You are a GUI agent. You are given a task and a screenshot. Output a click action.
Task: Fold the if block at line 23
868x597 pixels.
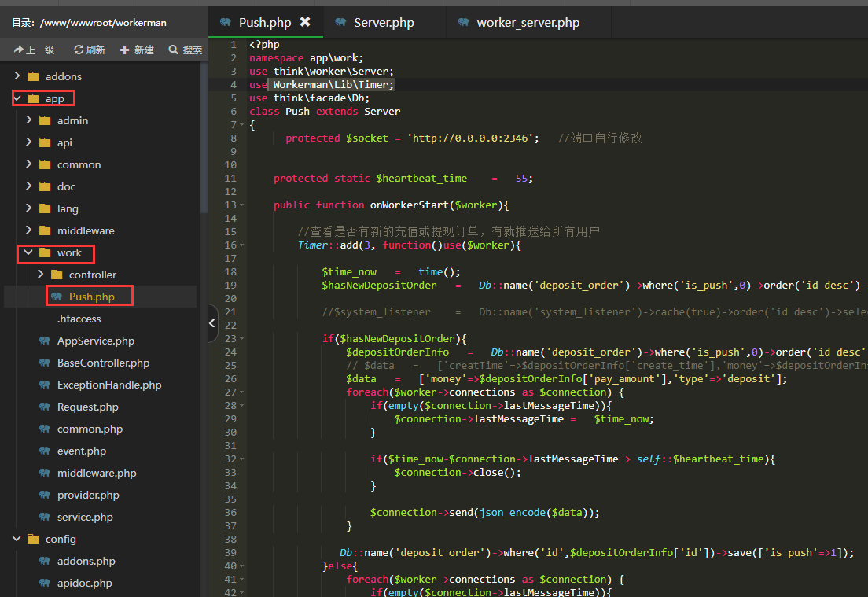click(x=242, y=339)
